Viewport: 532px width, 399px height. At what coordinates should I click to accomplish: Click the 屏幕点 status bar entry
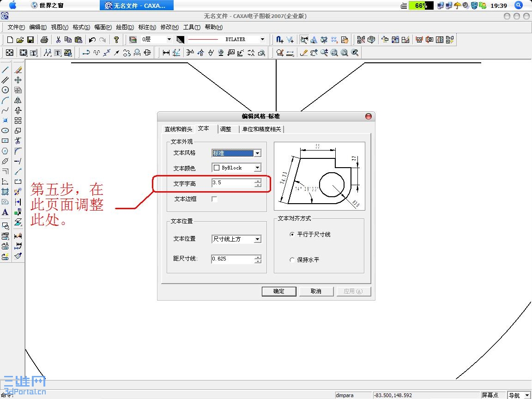(x=493, y=395)
